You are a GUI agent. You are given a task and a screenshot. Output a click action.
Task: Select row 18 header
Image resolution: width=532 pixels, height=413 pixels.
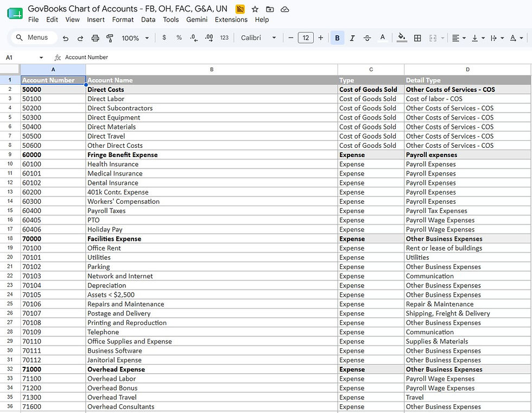pos(10,239)
